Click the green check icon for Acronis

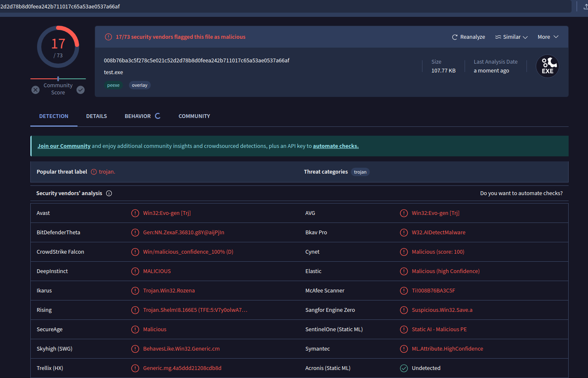click(404, 368)
